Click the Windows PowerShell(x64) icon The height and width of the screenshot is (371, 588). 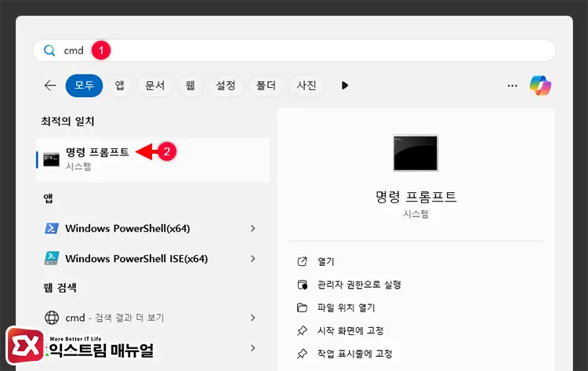[x=52, y=228]
